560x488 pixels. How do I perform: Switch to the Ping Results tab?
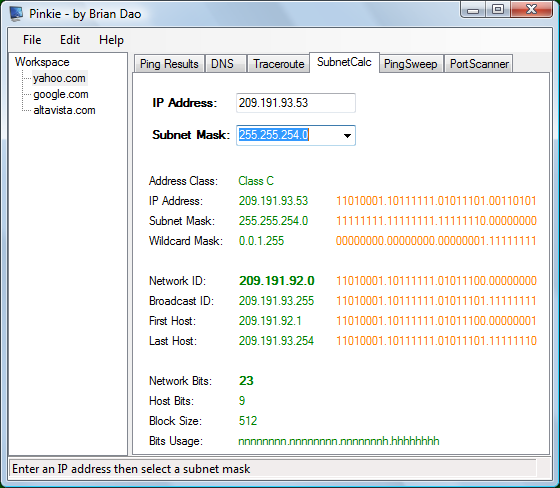[x=169, y=64]
